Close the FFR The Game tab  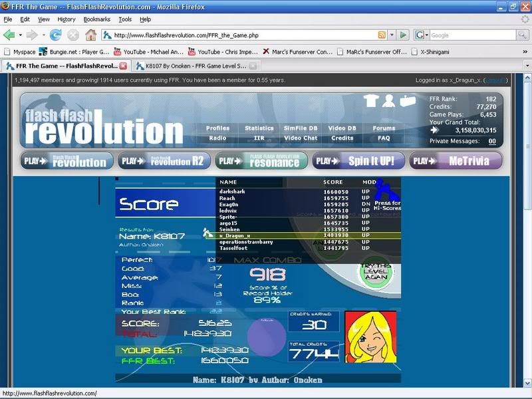pyautogui.click(x=123, y=66)
